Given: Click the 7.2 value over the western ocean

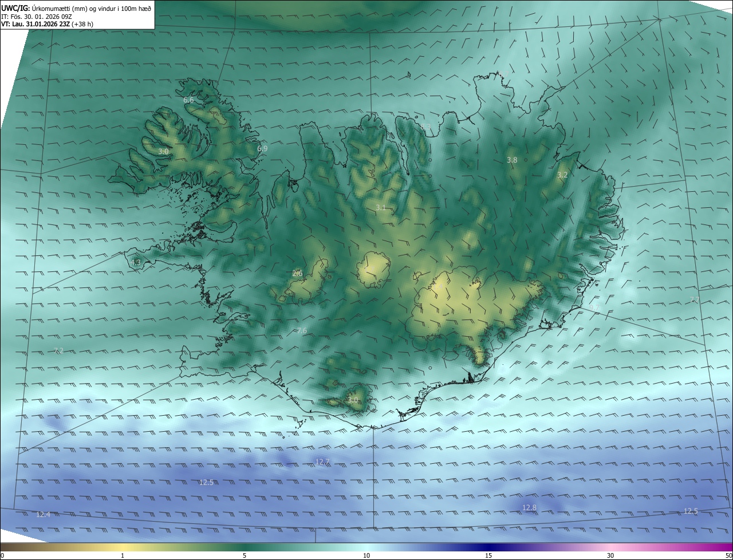Looking at the screenshot, I should 58,350.
